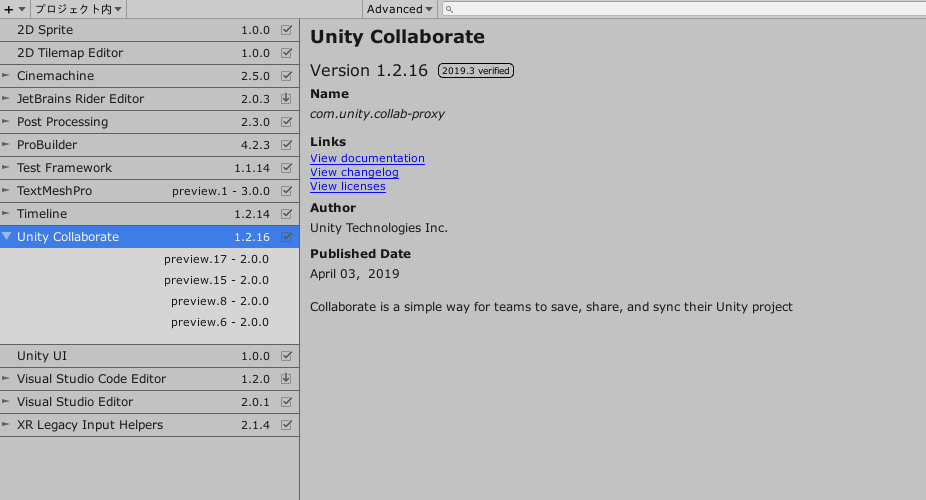Image resolution: width=926 pixels, height=500 pixels.
Task: Select the Test Framework package name
Action: [x=64, y=168]
